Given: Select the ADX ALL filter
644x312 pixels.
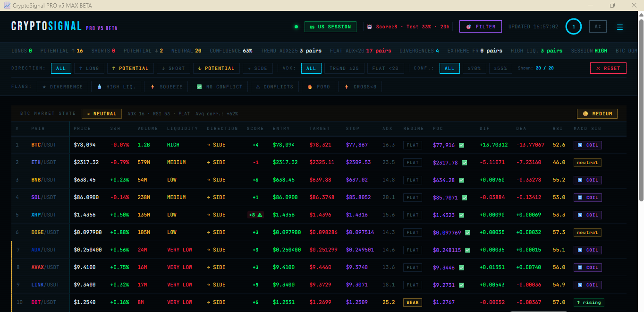Looking at the screenshot, I should point(311,68).
